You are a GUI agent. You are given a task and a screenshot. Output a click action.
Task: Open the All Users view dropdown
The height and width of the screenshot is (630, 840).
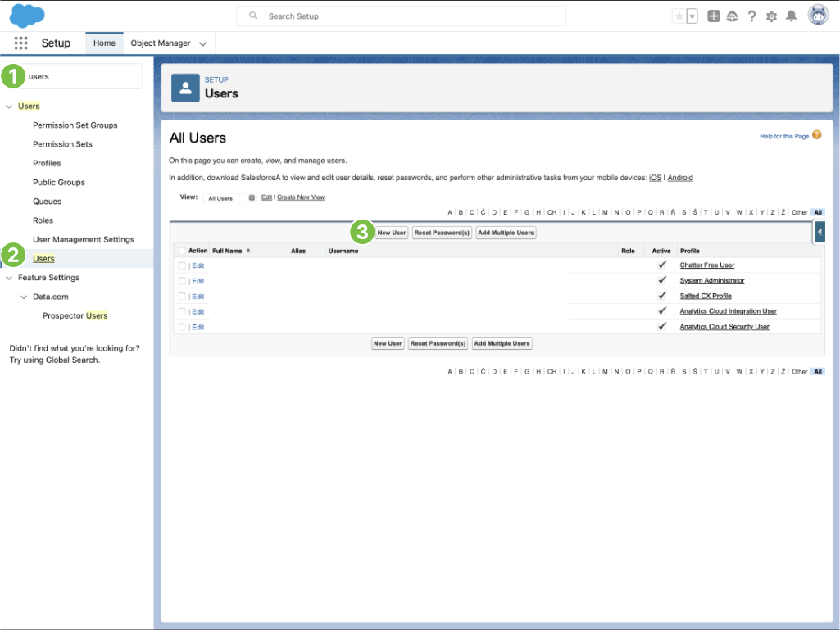(230, 198)
